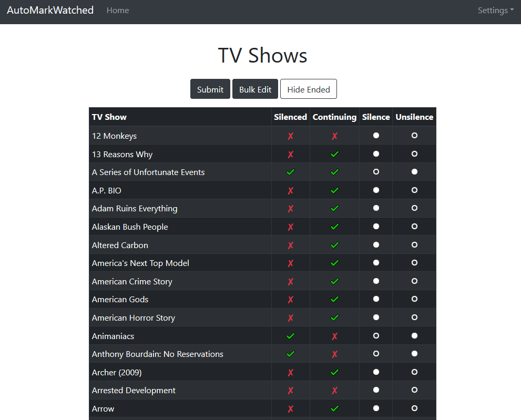The height and width of the screenshot is (420, 521).
Task: Click the Submit button
Action: point(210,89)
